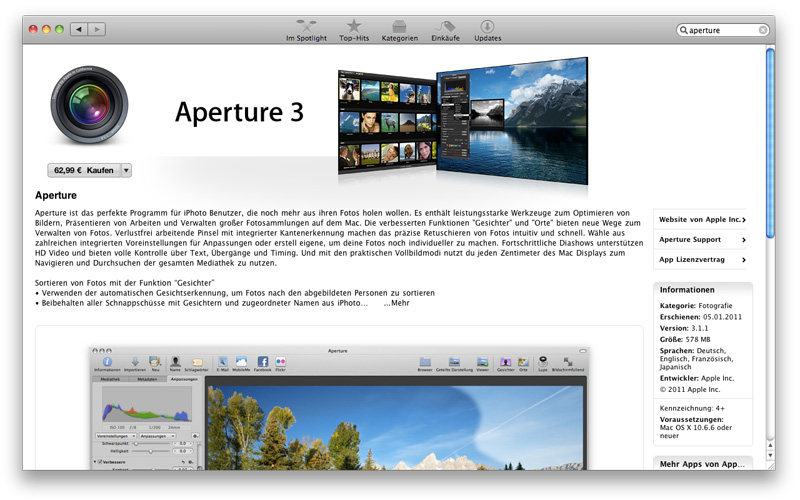Click the Entwickler: Apple Inc. text
Image resolution: width=800 pixels, height=500 pixels.
[x=697, y=378]
